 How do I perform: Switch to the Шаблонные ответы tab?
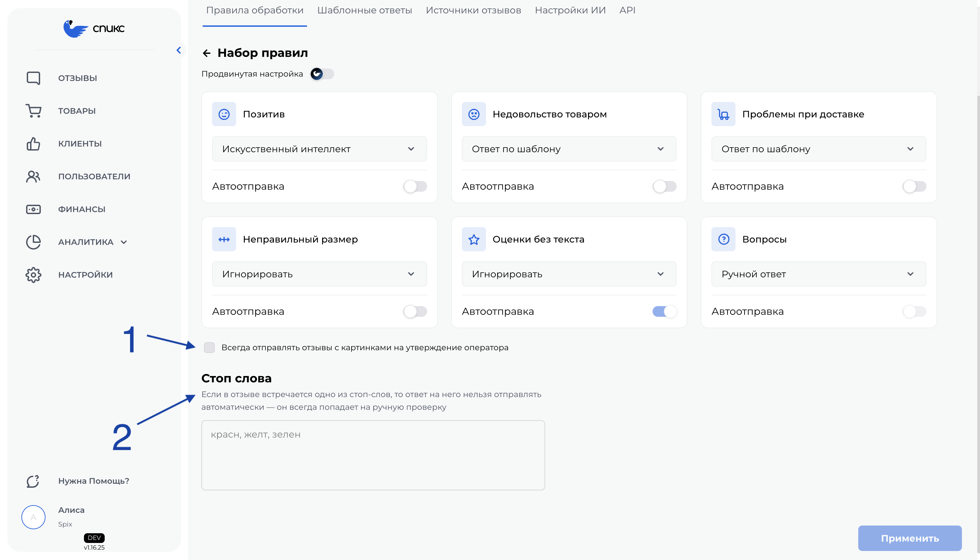click(x=365, y=10)
